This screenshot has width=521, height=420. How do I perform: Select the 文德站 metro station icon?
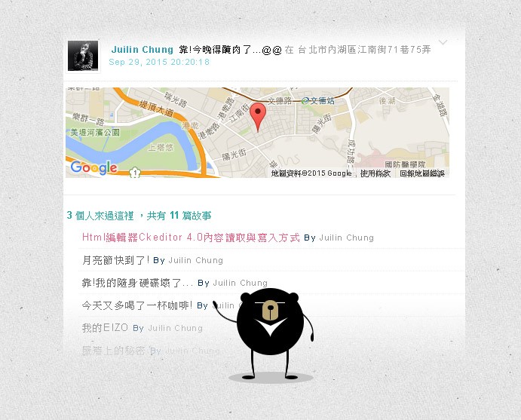(305, 100)
